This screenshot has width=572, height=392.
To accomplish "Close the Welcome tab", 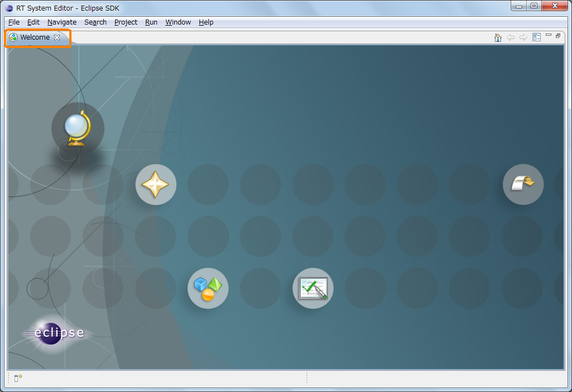I will point(57,37).
